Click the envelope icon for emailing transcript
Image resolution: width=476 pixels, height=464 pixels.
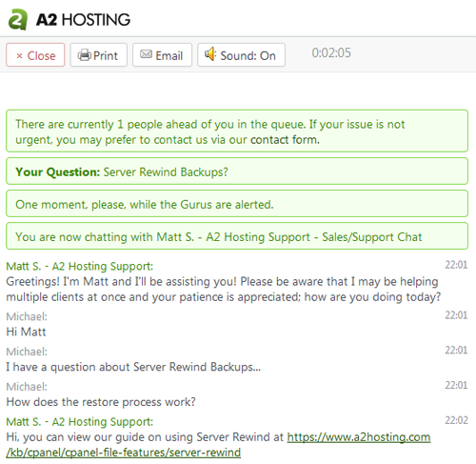146,54
